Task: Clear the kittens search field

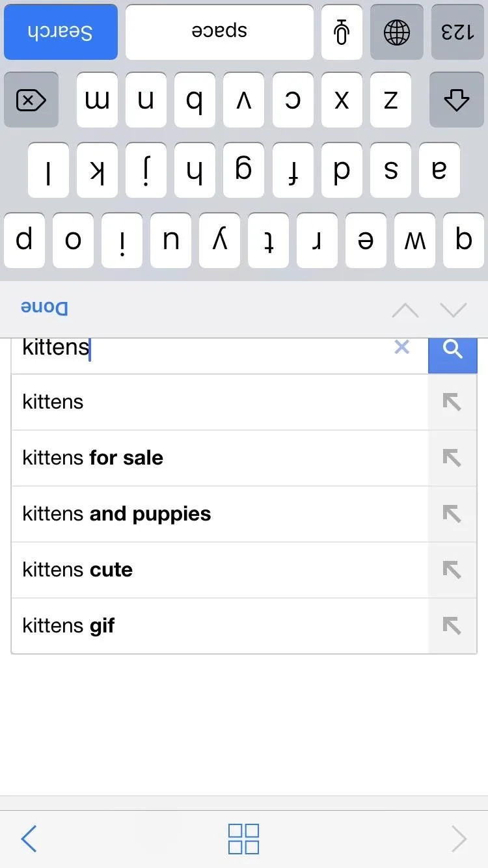Action: pyautogui.click(x=402, y=347)
